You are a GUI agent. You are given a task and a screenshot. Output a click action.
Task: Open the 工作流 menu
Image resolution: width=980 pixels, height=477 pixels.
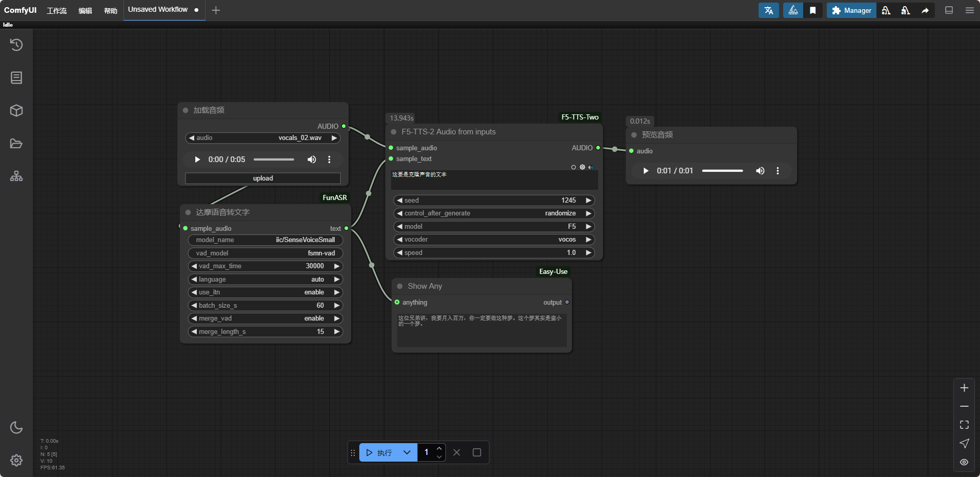click(56, 10)
